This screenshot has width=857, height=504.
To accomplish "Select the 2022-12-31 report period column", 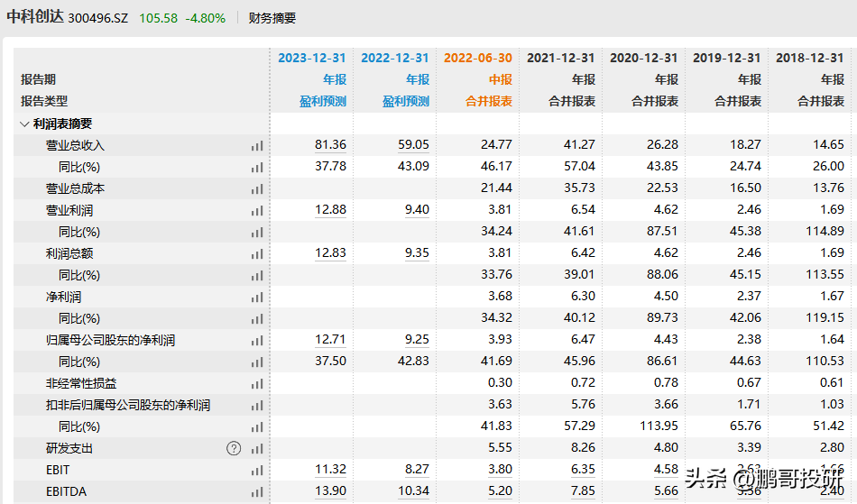I will tap(395, 58).
